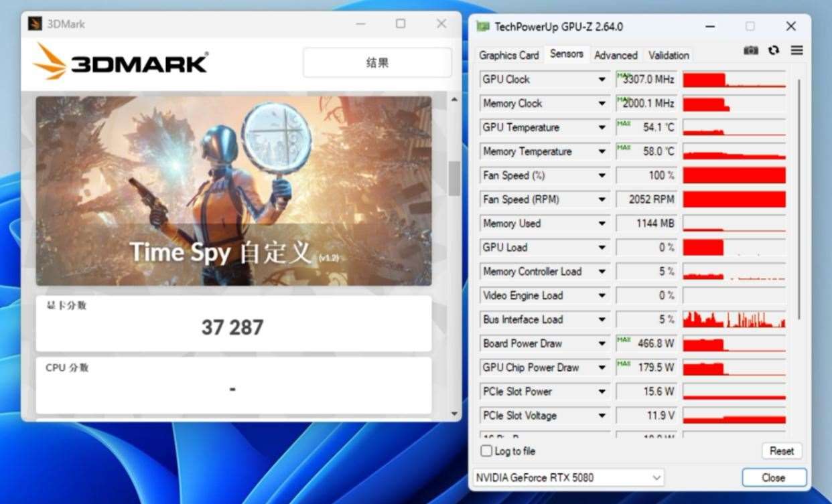Open the GPU Clock sensor dropdown
Image resolution: width=832 pixels, height=504 pixels.
(602, 79)
